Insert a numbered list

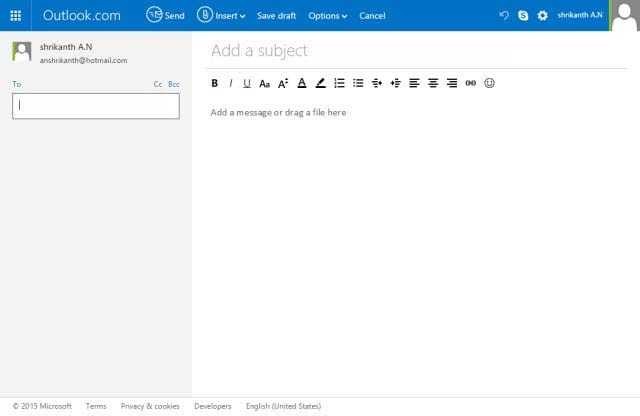click(339, 83)
